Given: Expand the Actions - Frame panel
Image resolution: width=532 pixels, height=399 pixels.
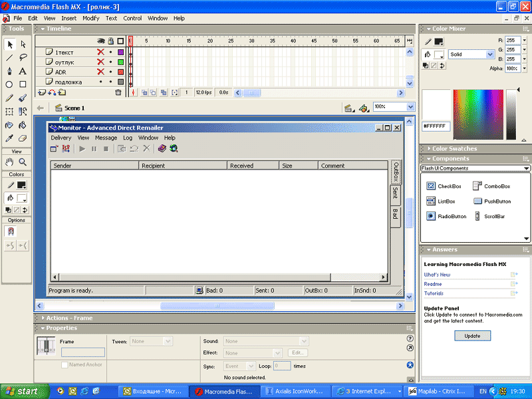Looking at the screenshot, I should tap(43, 319).
